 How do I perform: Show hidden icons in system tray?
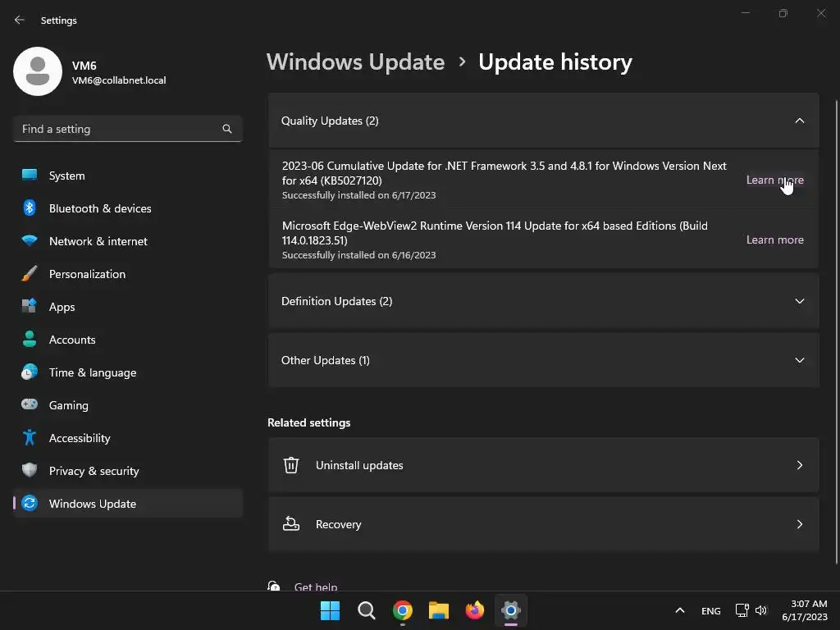click(x=680, y=610)
